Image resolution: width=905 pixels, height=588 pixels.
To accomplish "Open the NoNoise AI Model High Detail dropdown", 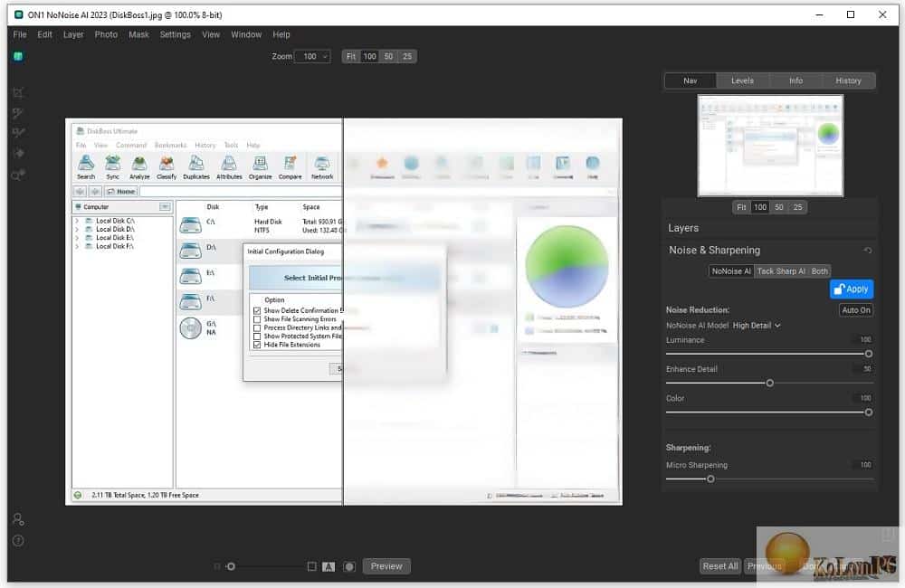I will [757, 326].
